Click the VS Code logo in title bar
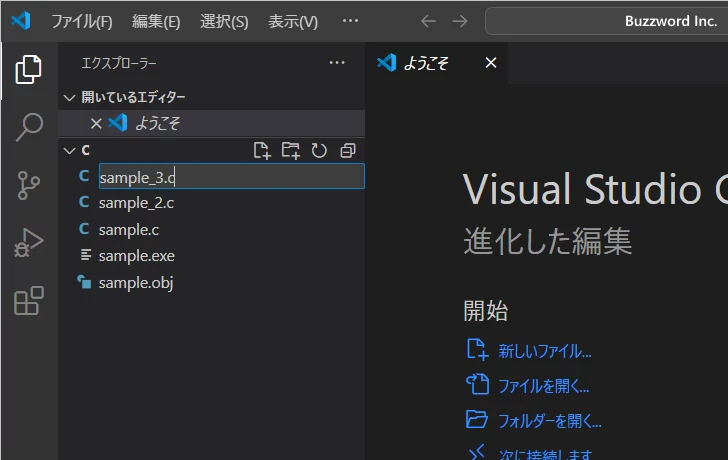The height and width of the screenshot is (460, 728). point(21,21)
